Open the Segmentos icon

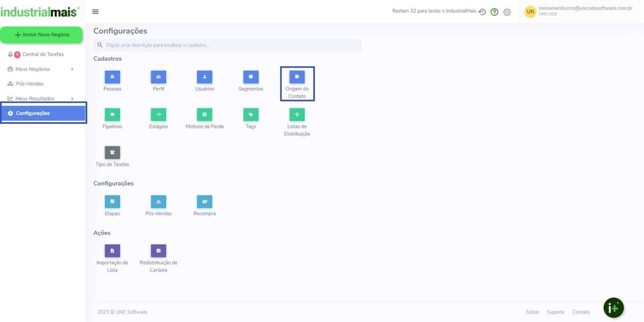click(251, 77)
